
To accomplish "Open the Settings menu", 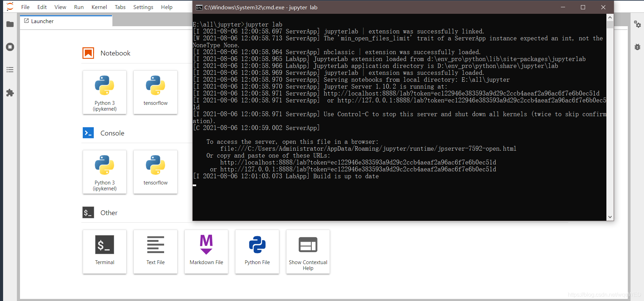I will click(x=143, y=7).
